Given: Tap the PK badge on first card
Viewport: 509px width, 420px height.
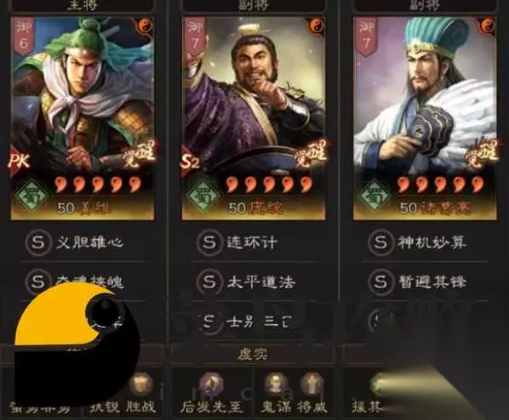Looking at the screenshot, I should tap(20, 162).
